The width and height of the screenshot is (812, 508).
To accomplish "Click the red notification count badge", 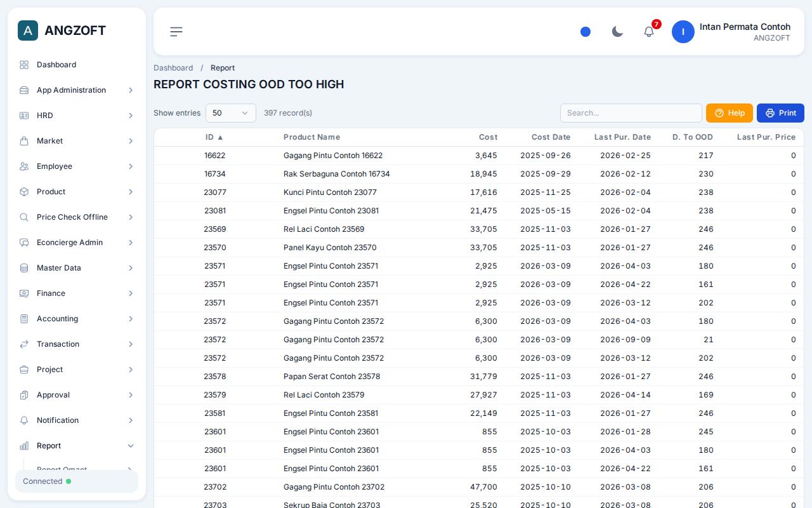I will [657, 24].
